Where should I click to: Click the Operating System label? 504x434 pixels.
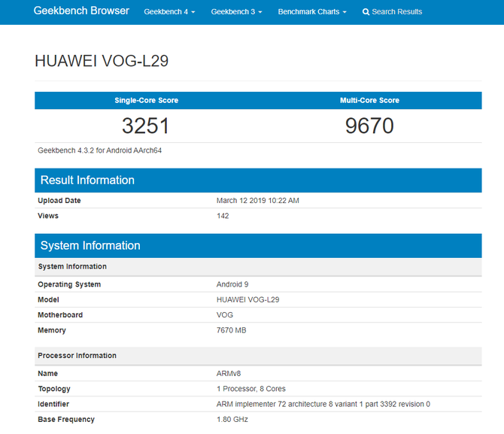[x=69, y=284]
